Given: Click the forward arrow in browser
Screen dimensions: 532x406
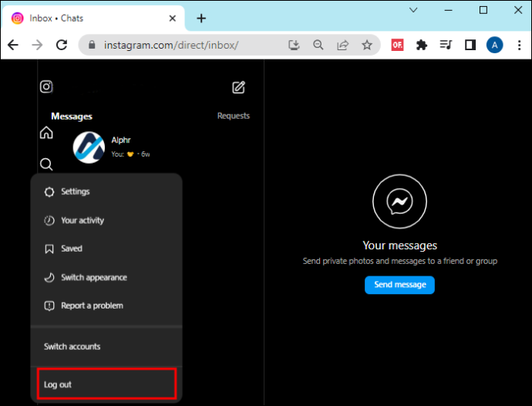Looking at the screenshot, I should 37,45.
